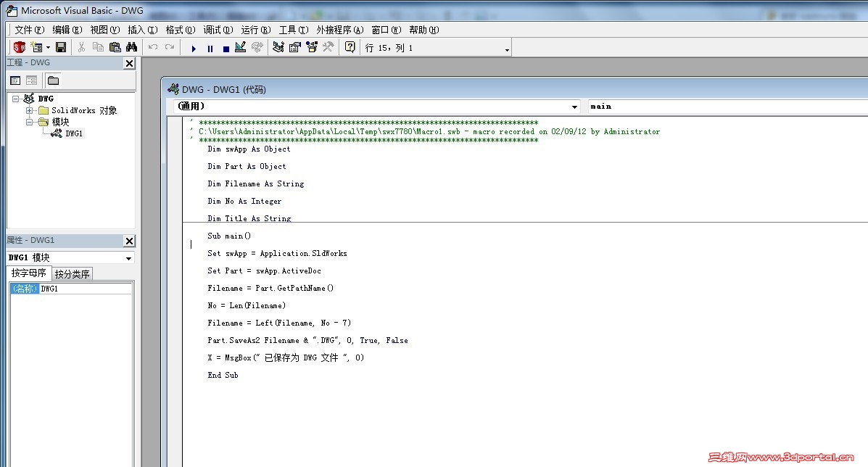Click the 'End Sub' code line
868x467 pixels.
click(x=223, y=375)
